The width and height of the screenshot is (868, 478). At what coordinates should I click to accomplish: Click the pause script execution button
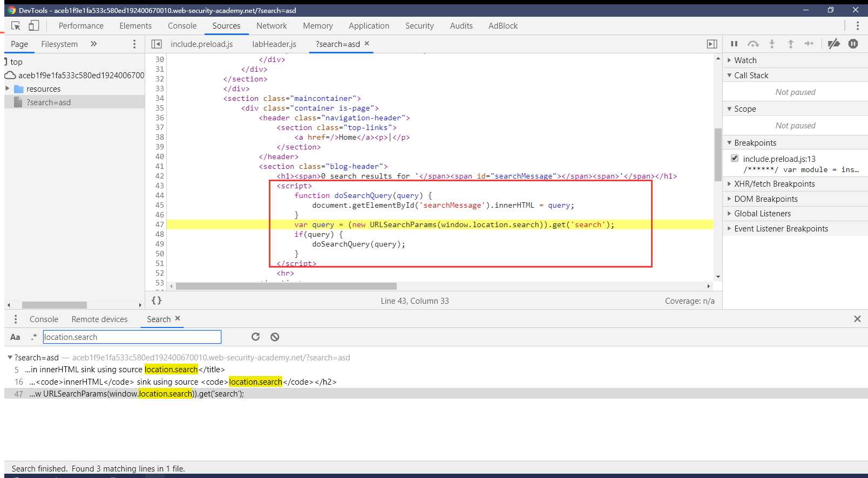pyautogui.click(x=734, y=44)
